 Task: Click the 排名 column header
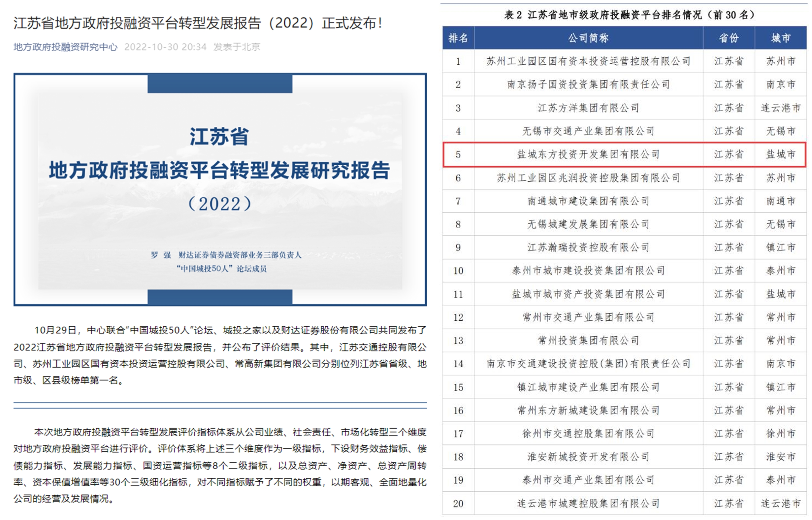pyautogui.click(x=458, y=38)
